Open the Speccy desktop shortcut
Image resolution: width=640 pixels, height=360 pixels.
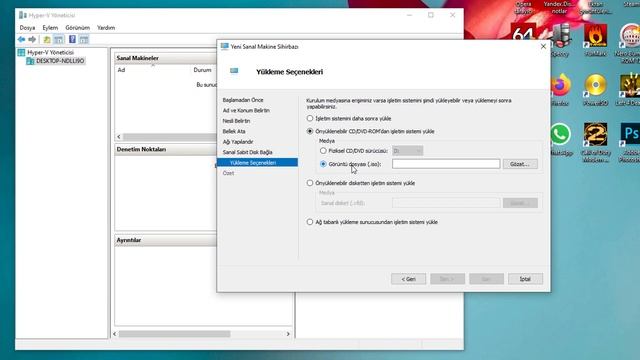click(560, 40)
